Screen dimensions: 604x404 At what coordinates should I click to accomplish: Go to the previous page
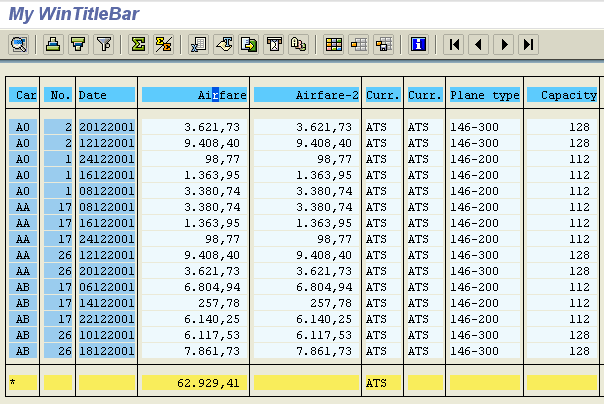478,44
